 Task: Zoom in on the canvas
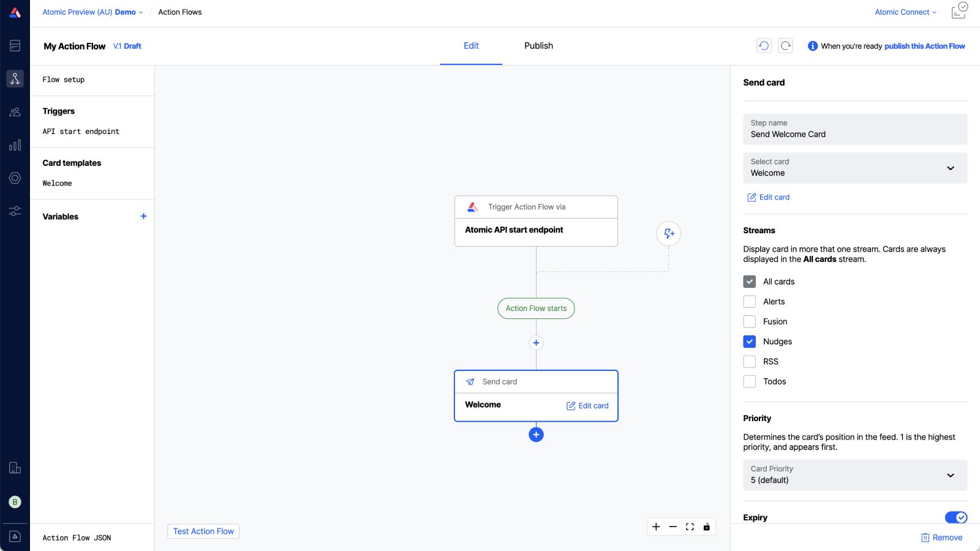(656, 527)
